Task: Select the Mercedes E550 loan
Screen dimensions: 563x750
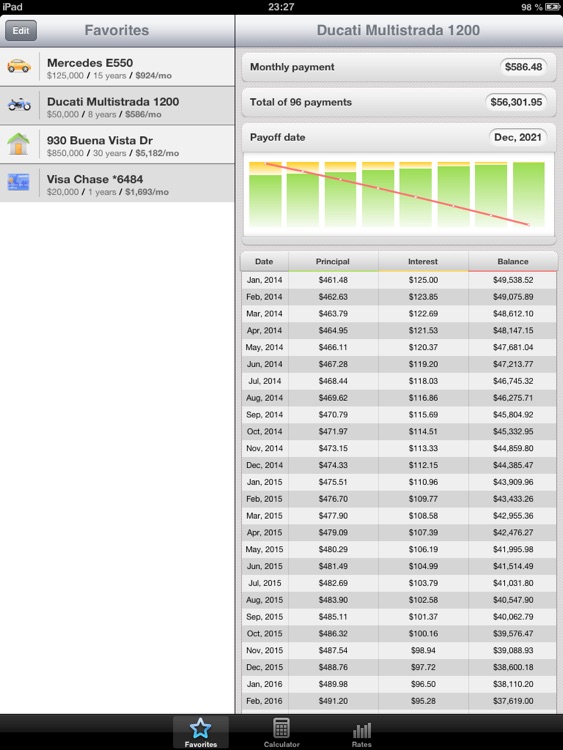Action: tap(117, 67)
